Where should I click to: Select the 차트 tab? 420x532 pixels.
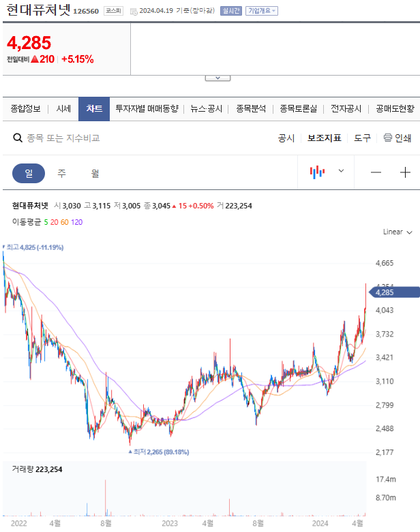point(94,108)
